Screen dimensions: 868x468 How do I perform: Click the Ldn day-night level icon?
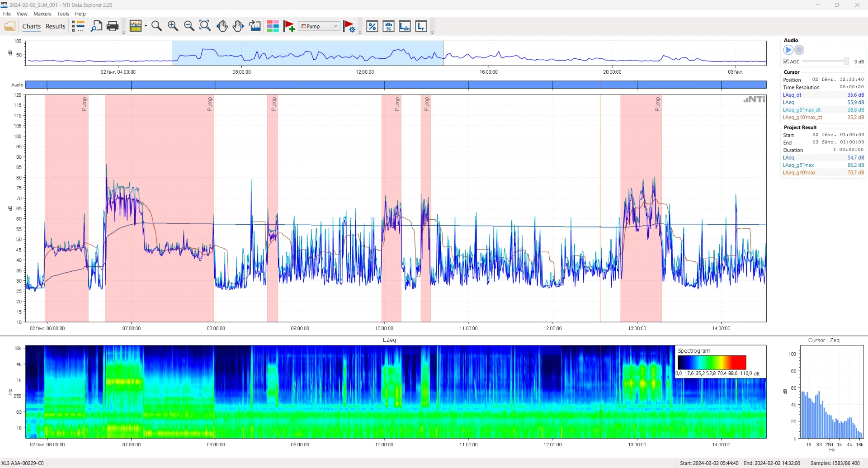[405, 26]
